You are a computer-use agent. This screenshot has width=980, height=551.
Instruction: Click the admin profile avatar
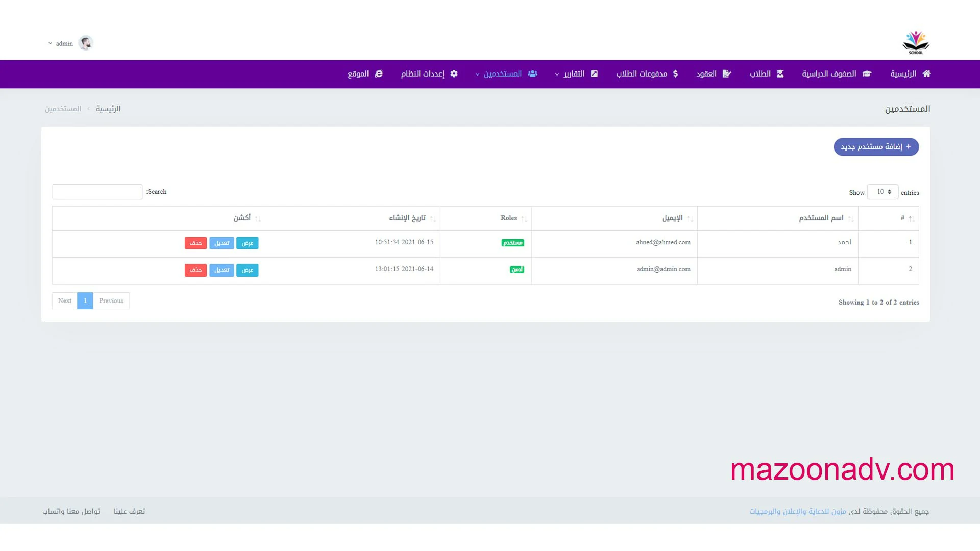[86, 43]
